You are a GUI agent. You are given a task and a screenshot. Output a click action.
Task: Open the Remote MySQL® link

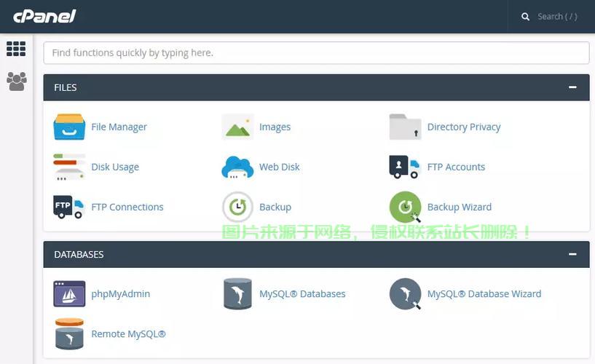128,333
